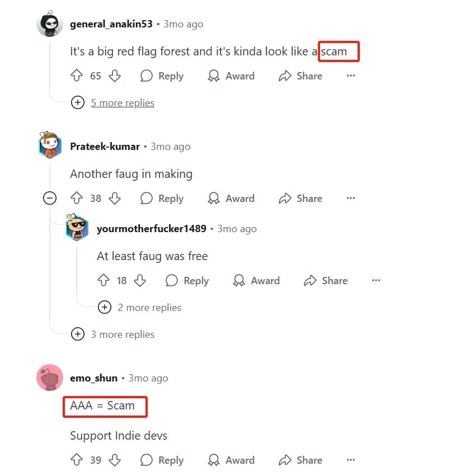The width and height of the screenshot is (460, 476).
Task: Open general_anakin53's user profile link
Action: pyautogui.click(x=111, y=24)
